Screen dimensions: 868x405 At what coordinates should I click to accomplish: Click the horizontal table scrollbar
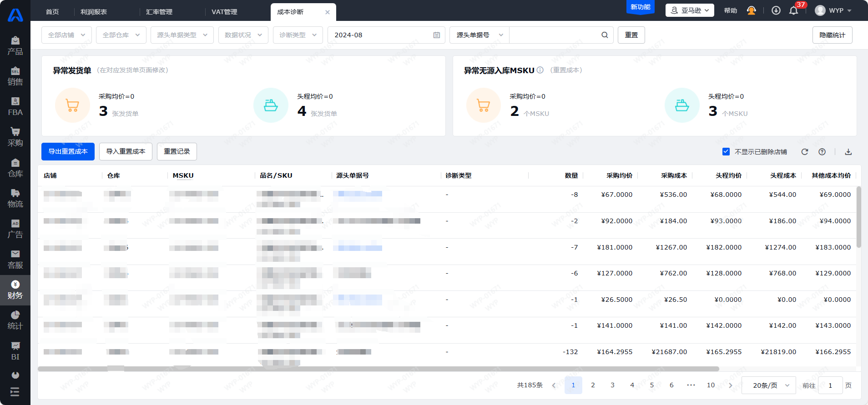point(378,369)
